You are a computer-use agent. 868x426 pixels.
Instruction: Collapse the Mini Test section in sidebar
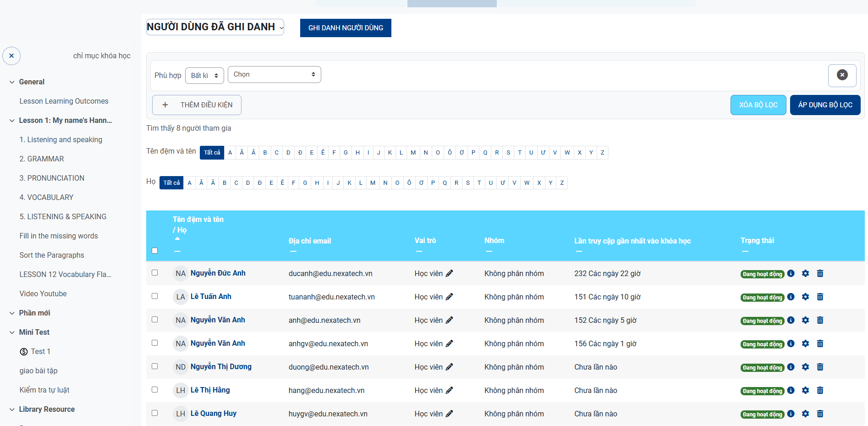click(12, 332)
